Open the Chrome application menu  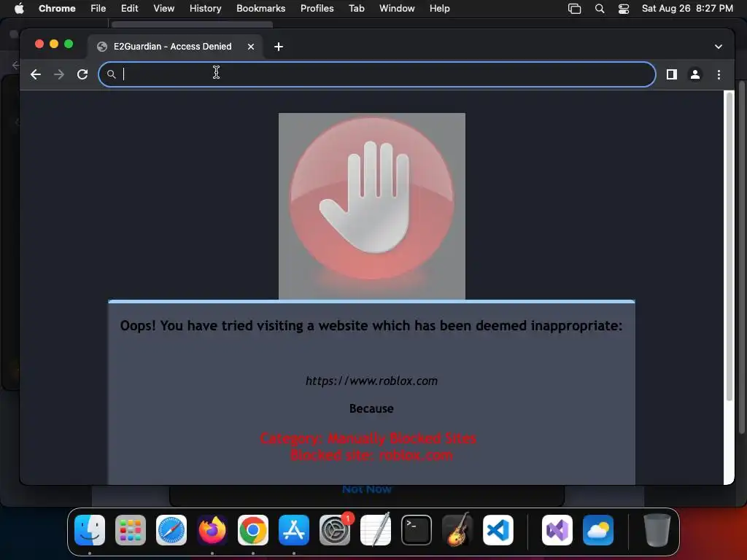coord(57,9)
